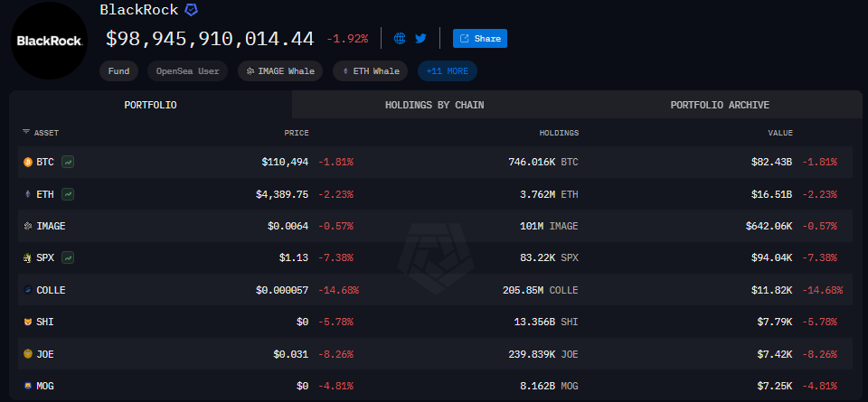Image resolution: width=868 pixels, height=402 pixels.
Task: Click the SHI token icon
Action: click(27, 322)
